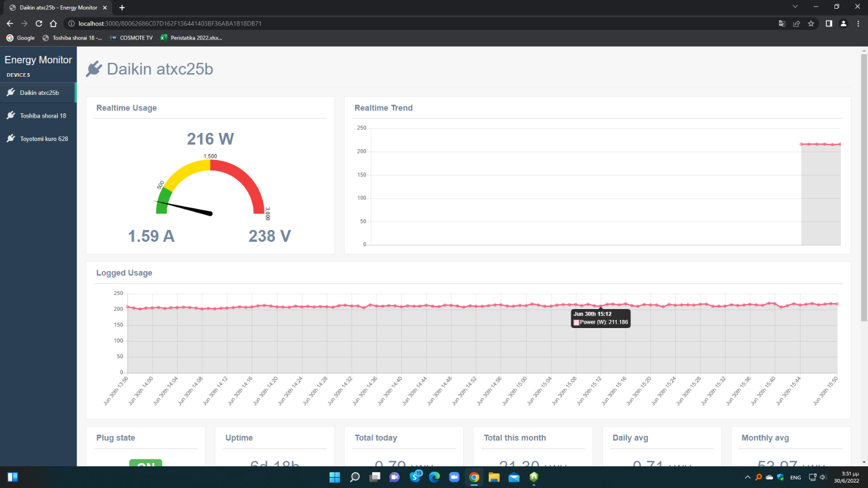Share this page from the address bar

[796, 23]
